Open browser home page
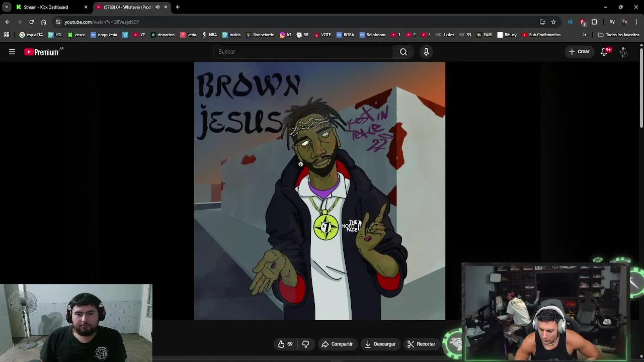This screenshot has height=362, width=644. (43, 22)
